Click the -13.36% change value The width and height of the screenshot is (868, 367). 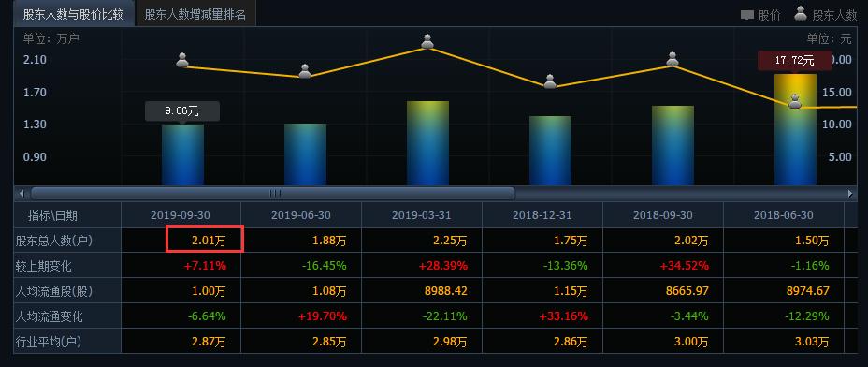pyautogui.click(x=566, y=266)
